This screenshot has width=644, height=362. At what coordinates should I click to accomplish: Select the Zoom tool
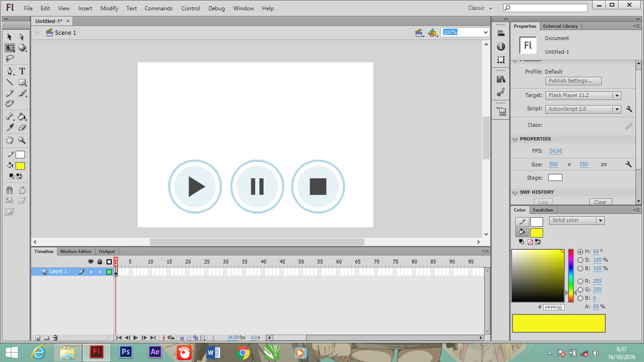[x=22, y=140]
